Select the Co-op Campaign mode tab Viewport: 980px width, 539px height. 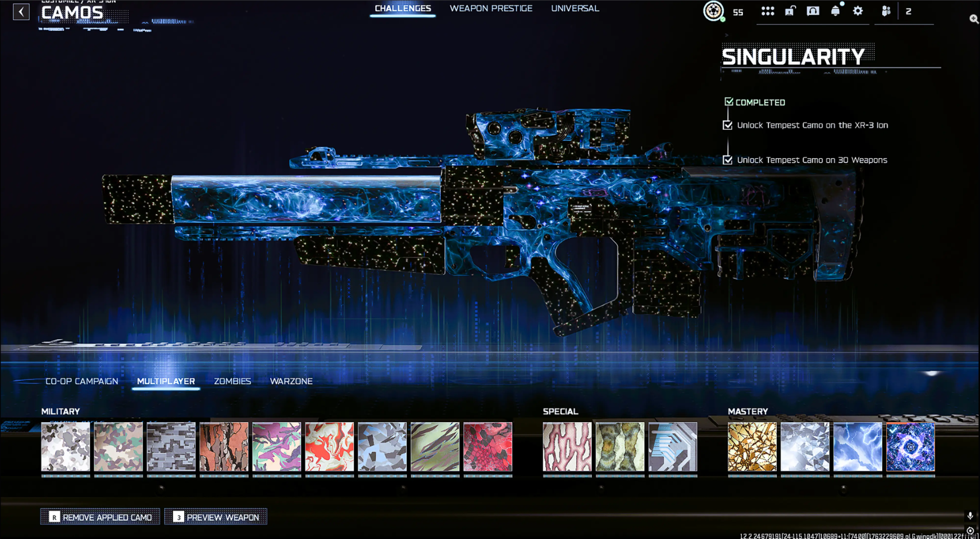[x=82, y=381]
